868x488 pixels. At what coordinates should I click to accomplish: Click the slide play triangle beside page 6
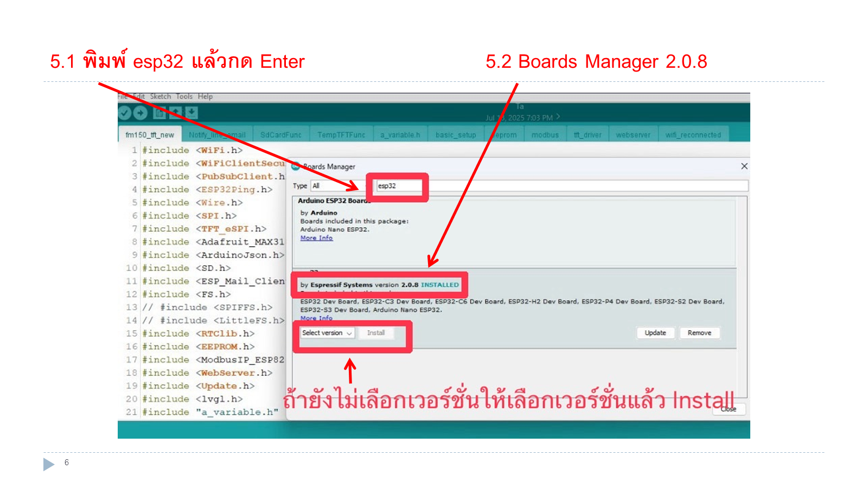point(49,464)
